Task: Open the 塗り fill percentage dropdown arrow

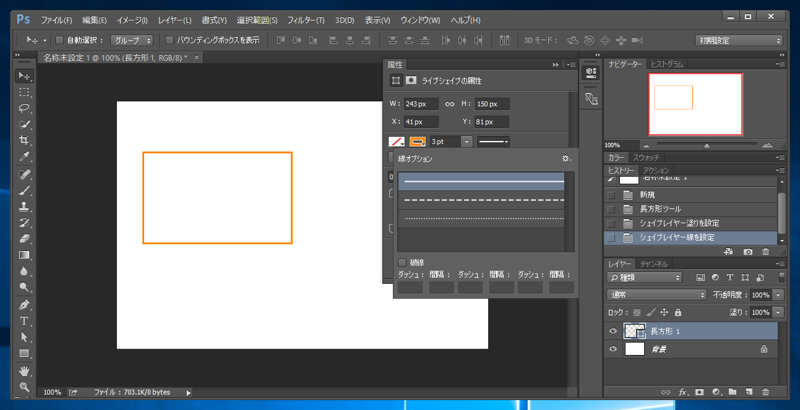Action: pyautogui.click(x=778, y=312)
